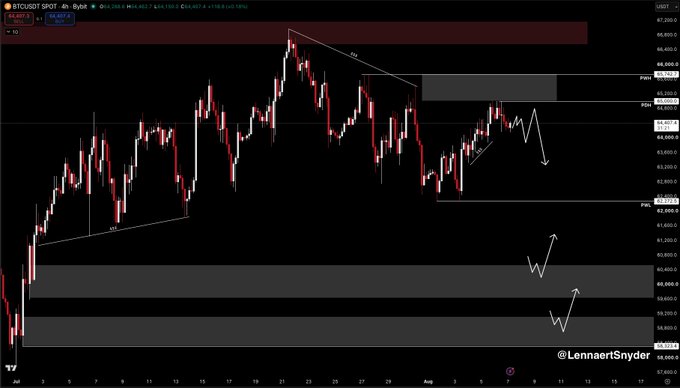Expand the collapsed indicators count 10
The height and width of the screenshot is (388, 680).
point(12,32)
